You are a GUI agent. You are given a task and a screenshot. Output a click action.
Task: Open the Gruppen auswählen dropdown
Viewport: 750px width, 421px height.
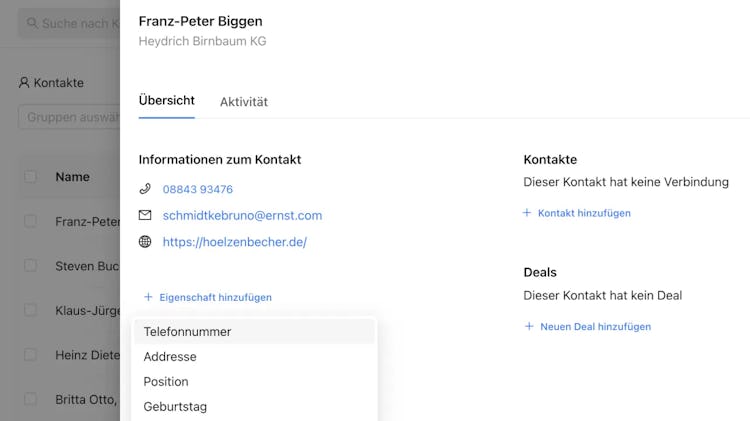click(x=70, y=117)
